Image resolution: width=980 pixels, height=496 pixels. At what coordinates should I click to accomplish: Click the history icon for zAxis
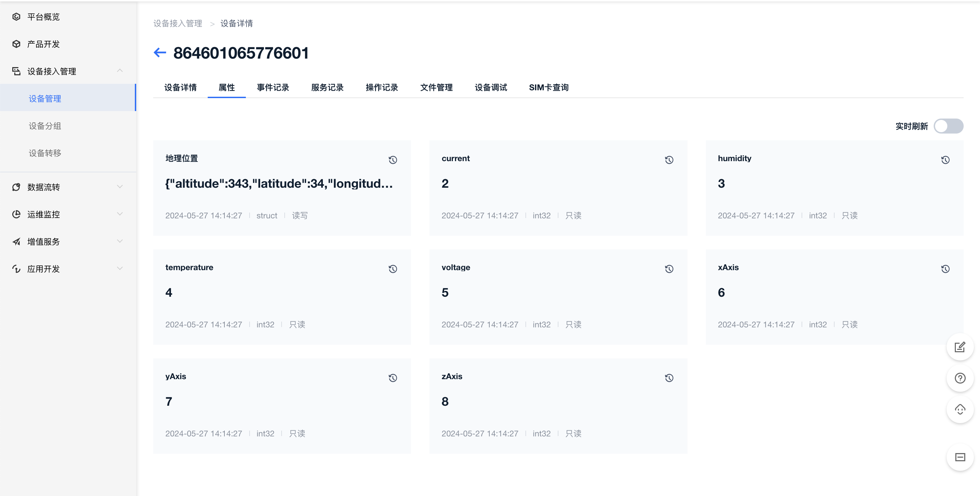(x=669, y=378)
